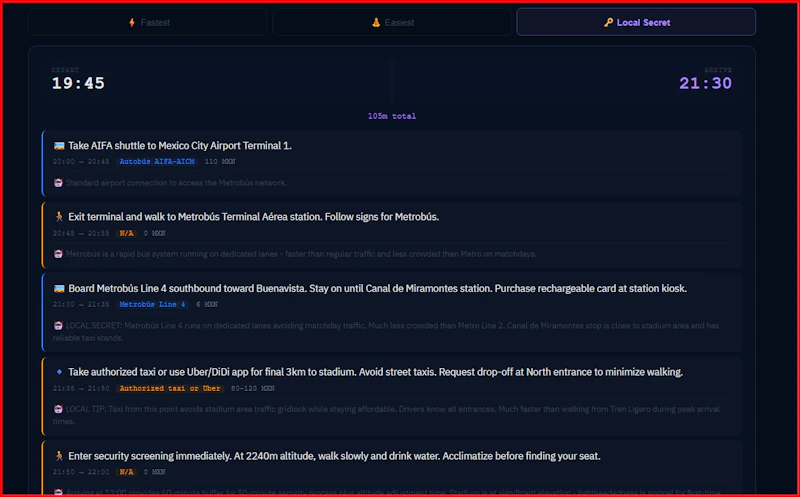Click the 21:00 – 21:35 time range
Screen dimensions: 800x497
coord(81,305)
